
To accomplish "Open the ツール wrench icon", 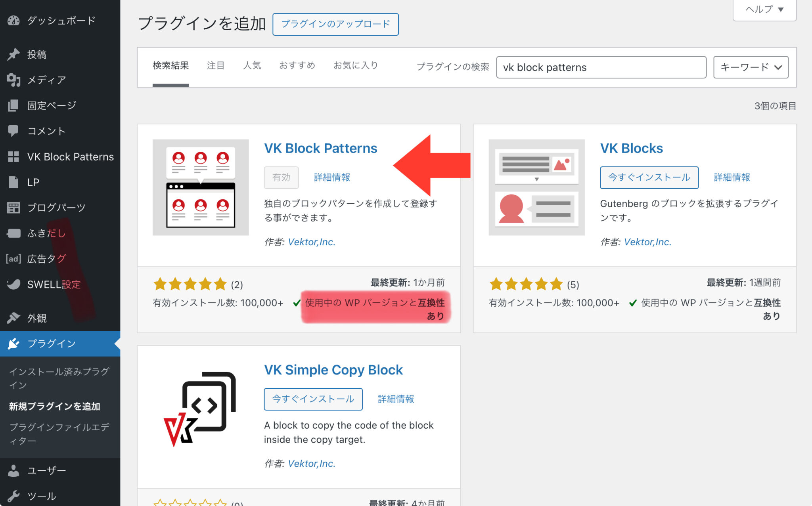I will [13, 495].
